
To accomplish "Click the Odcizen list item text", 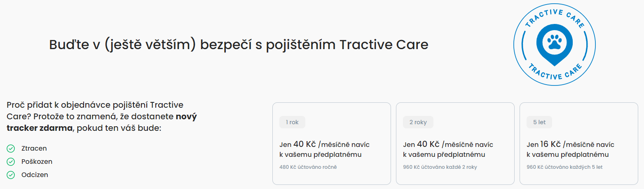I will pos(35,175).
